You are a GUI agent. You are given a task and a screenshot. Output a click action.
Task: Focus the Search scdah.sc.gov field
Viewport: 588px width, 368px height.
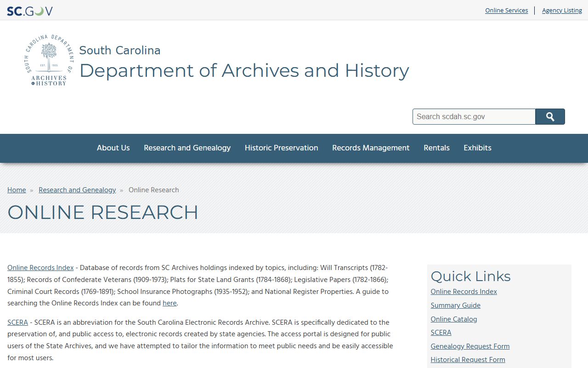pyautogui.click(x=474, y=117)
